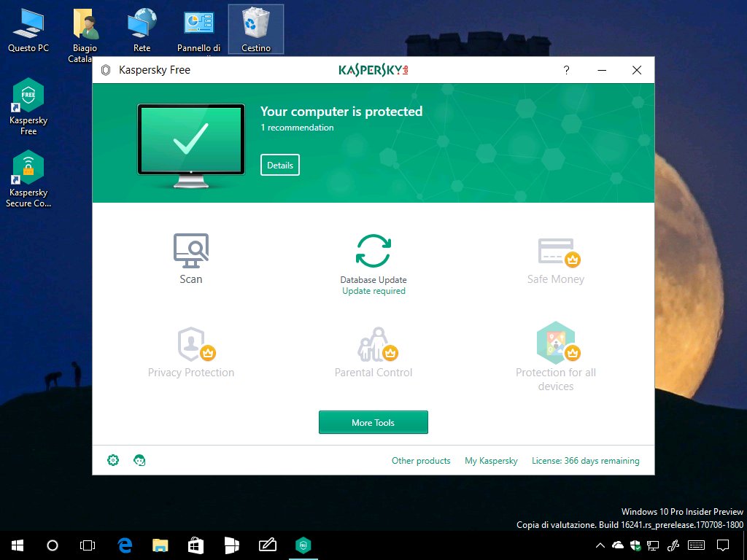Open the Other products link

tap(421, 461)
